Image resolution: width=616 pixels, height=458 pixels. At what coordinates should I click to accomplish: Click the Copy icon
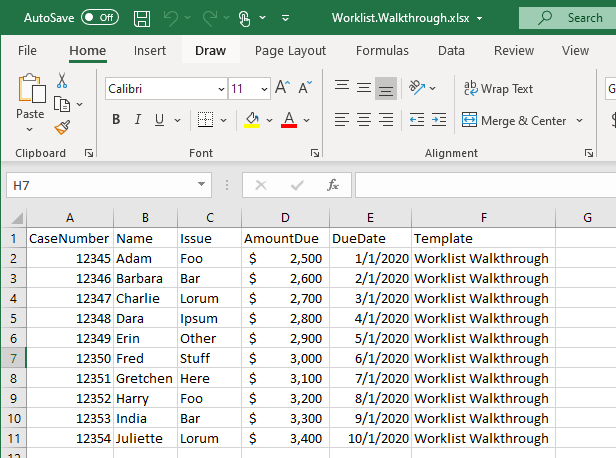click(x=62, y=104)
